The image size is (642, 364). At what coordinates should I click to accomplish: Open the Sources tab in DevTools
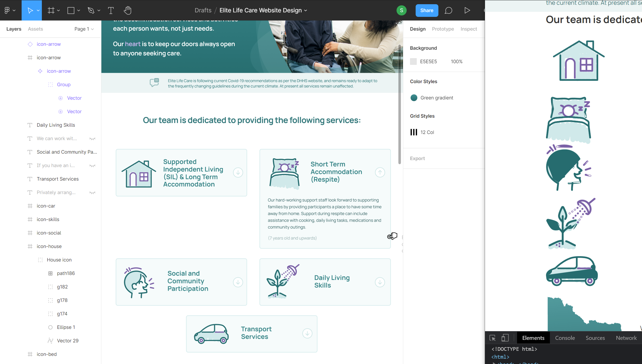point(595,338)
